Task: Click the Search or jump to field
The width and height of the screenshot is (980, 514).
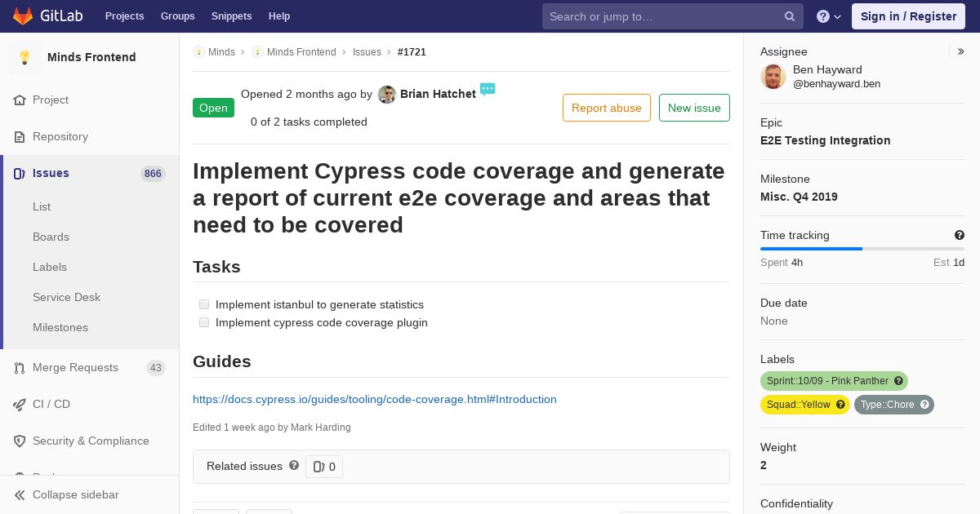Action: pyautogui.click(x=673, y=16)
